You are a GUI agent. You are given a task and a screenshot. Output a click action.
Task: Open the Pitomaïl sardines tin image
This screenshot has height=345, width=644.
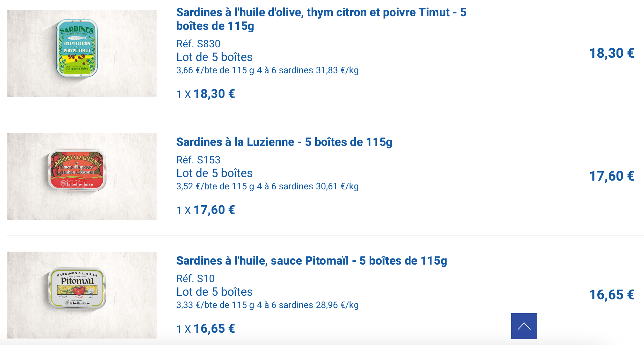click(82, 295)
